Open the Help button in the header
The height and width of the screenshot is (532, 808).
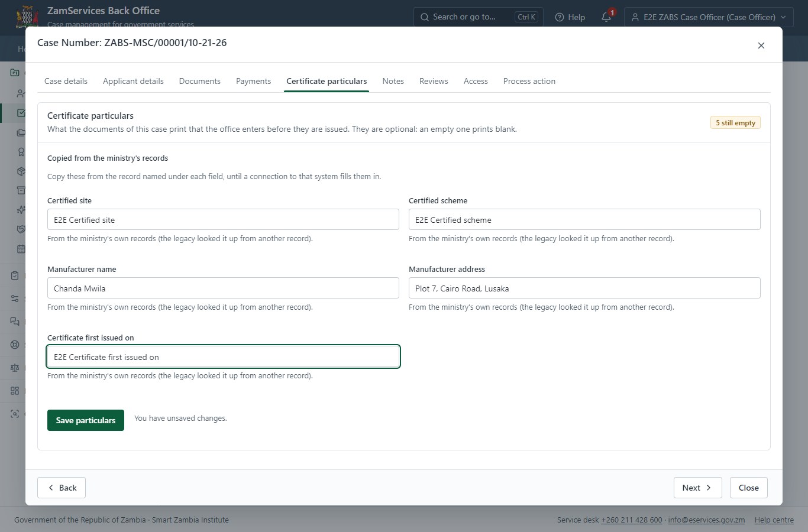(570, 17)
